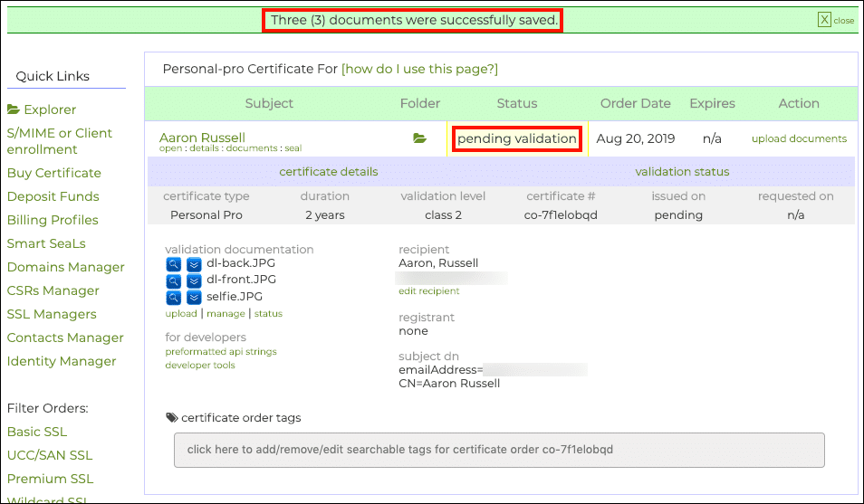Filter orders by Premium SSL
864x504 pixels.
click(x=51, y=479)
